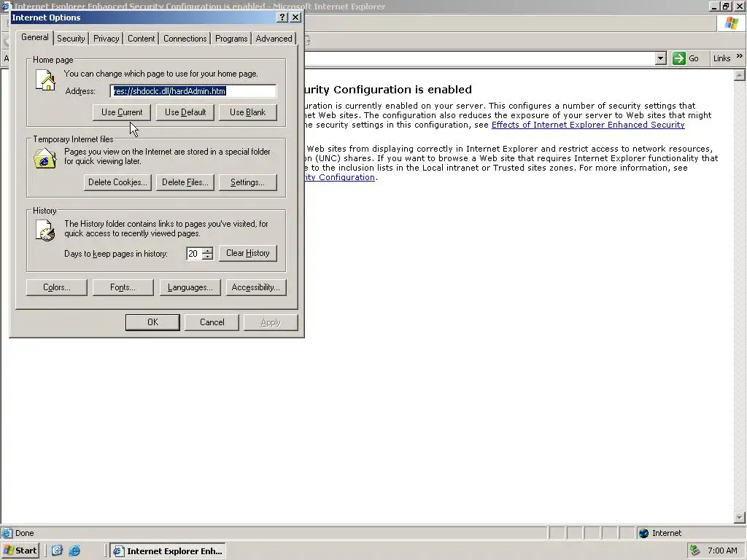Click the Show Desktop quick launch icon
The image size is (747, 560).
tap(57, 551)
